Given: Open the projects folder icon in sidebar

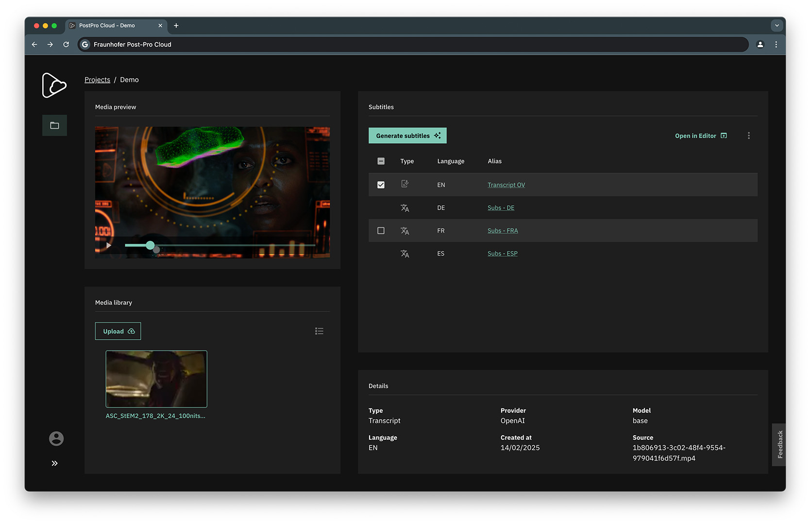Looking at the screenshot, I should (54, 126).
